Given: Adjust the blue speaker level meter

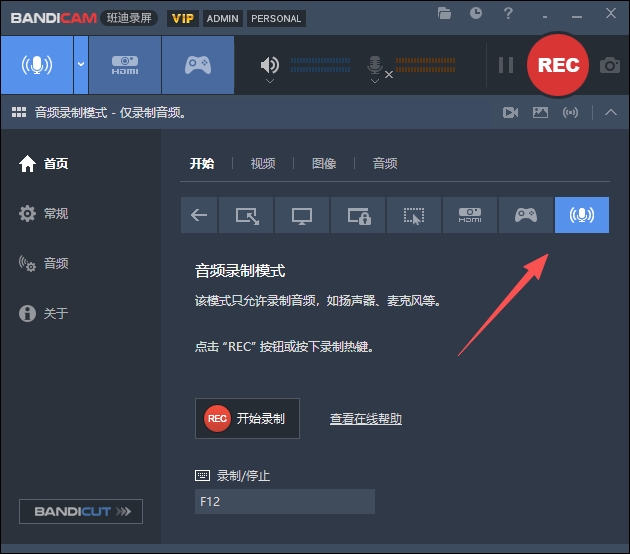Looking at the screenshot, I should 320,65.
